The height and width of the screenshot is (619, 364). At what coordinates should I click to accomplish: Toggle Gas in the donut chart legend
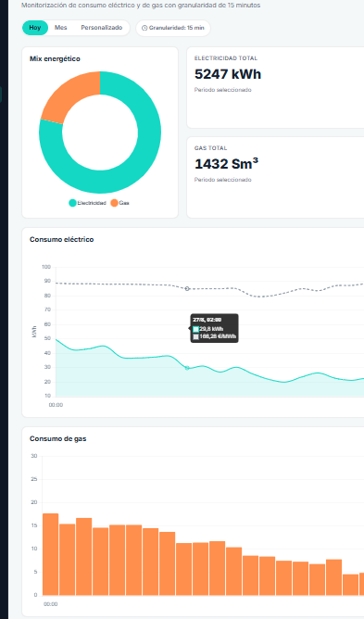pyautogui.click(x=120, y=203)
